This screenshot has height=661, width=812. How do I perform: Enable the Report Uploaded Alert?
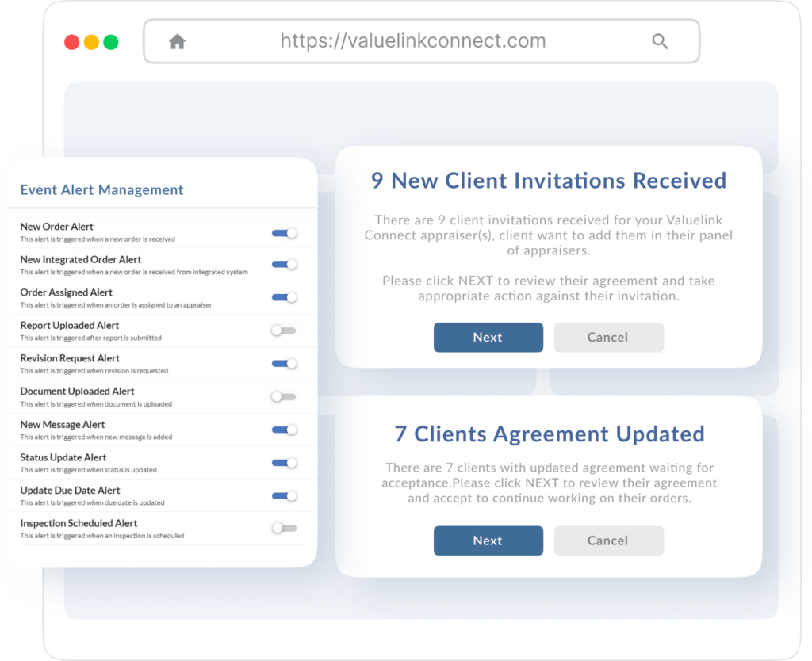click(283, 331)
